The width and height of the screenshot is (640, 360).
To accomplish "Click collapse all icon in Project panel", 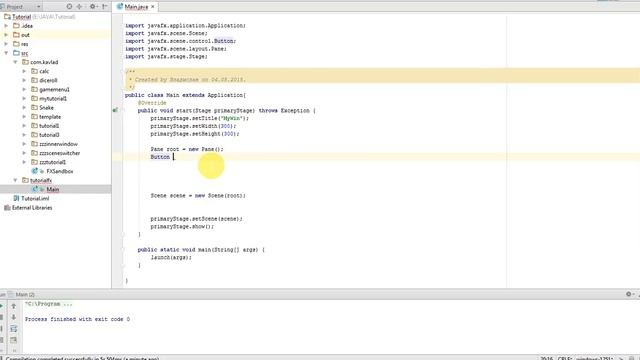I will coord(79,7).
